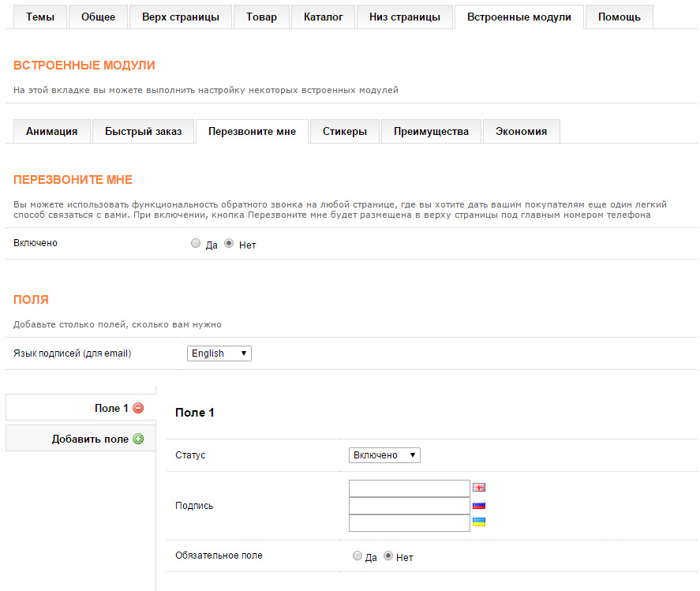This screenshot has height=591, width=700.
Task: Open the Каталог tab
Action: point(323,17)
